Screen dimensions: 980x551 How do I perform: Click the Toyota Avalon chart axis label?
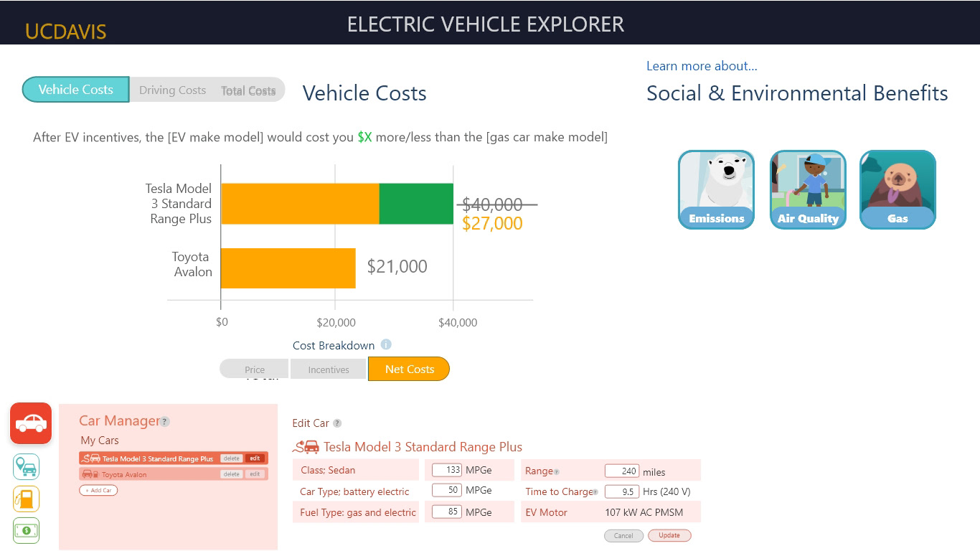point(192,264)
